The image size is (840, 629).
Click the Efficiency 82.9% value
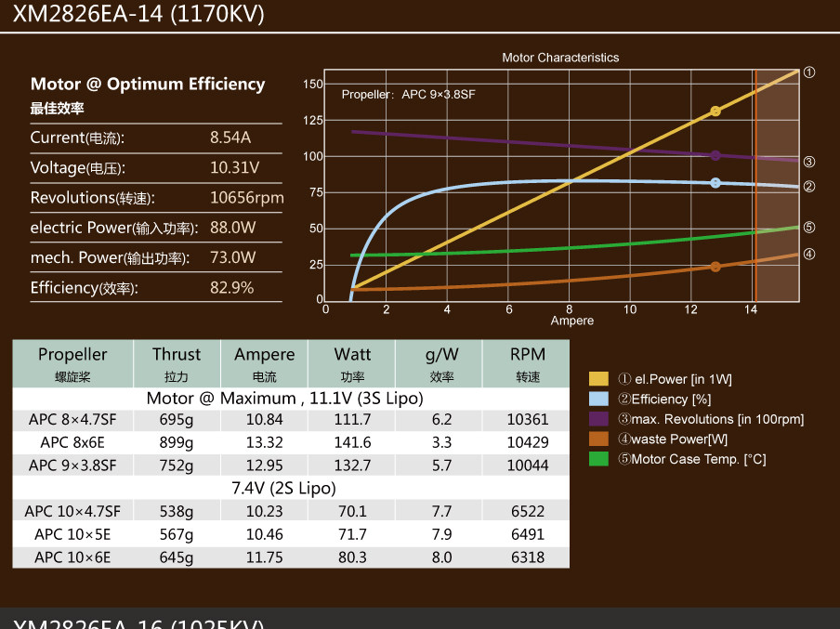232,288
